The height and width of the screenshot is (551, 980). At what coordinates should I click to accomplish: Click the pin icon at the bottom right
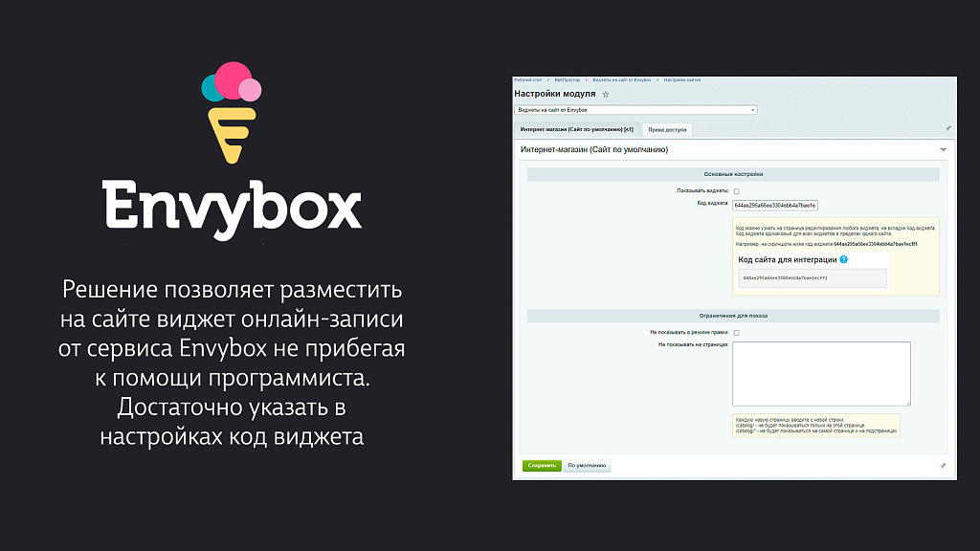pyautogui.click(x=943, y=467)
